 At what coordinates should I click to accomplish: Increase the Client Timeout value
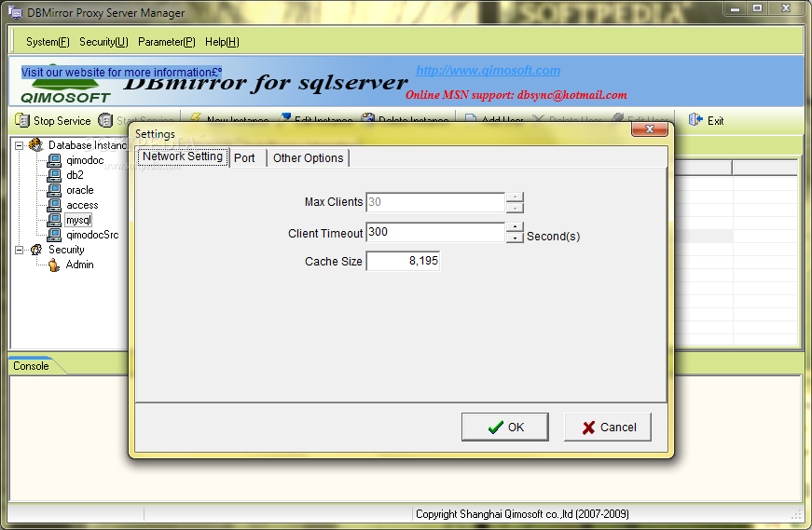click(515, 226)
